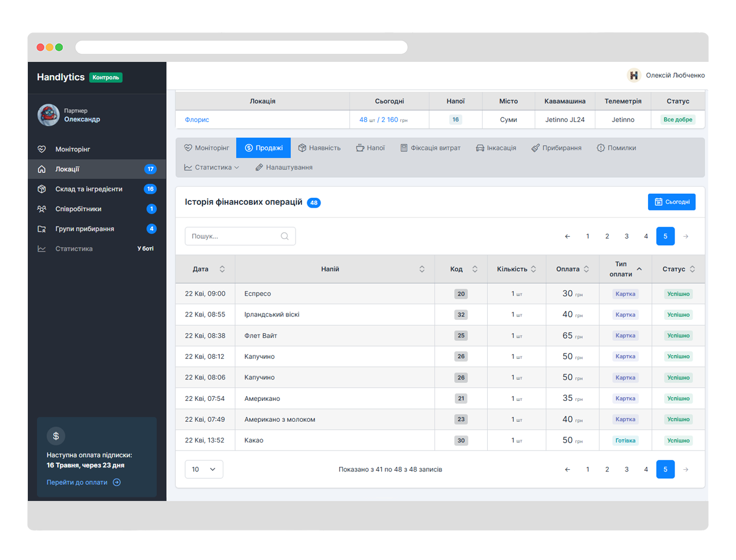Click the calendar icon in Сьогодні button

pos(658,202)
